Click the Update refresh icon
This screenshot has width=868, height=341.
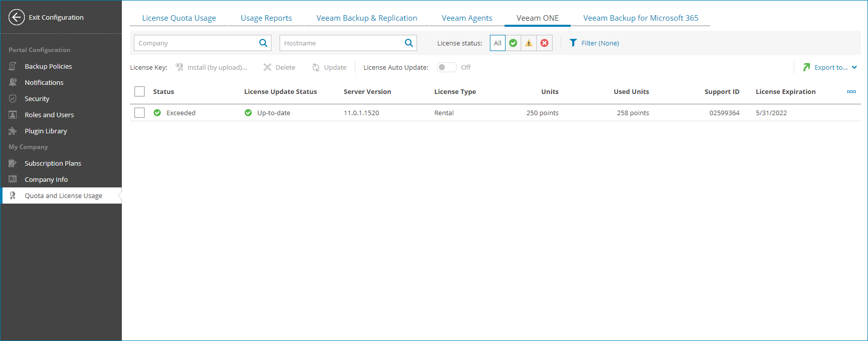[316, 67]
